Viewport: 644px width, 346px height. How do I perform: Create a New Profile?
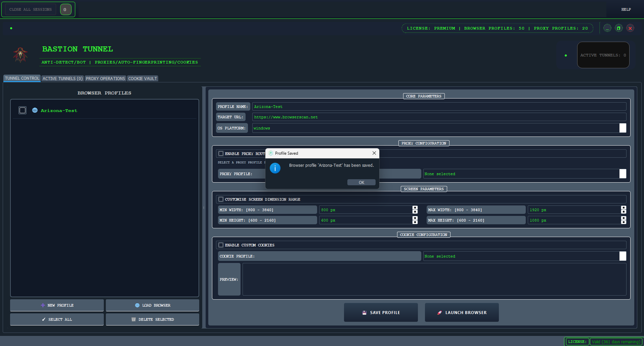pyautogui.click(x=57, y=305)
